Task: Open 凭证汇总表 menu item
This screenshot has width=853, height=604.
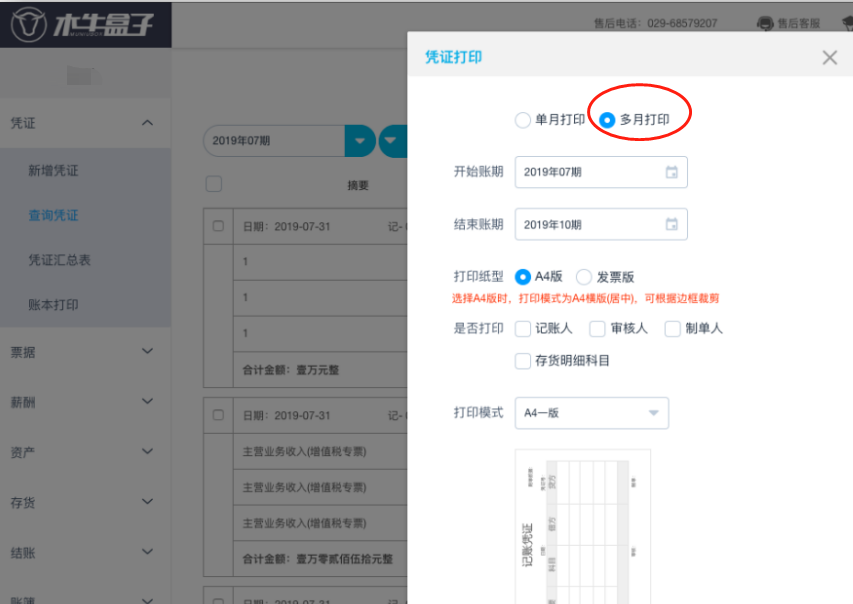Action: 60,260
